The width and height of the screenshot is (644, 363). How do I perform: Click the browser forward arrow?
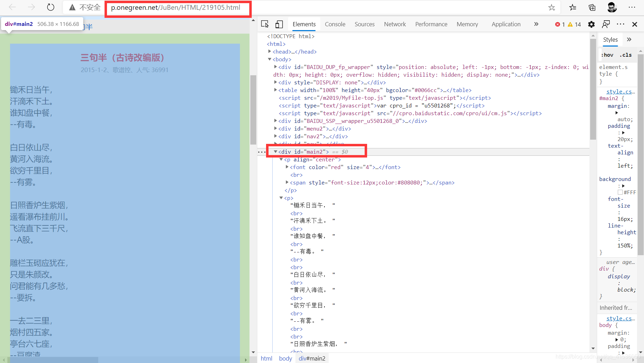(31, 7)
